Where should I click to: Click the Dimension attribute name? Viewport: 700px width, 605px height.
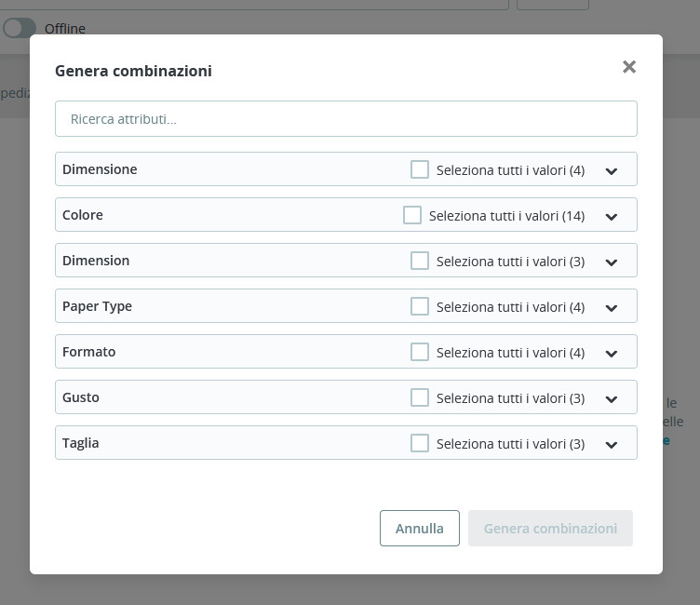96,261
